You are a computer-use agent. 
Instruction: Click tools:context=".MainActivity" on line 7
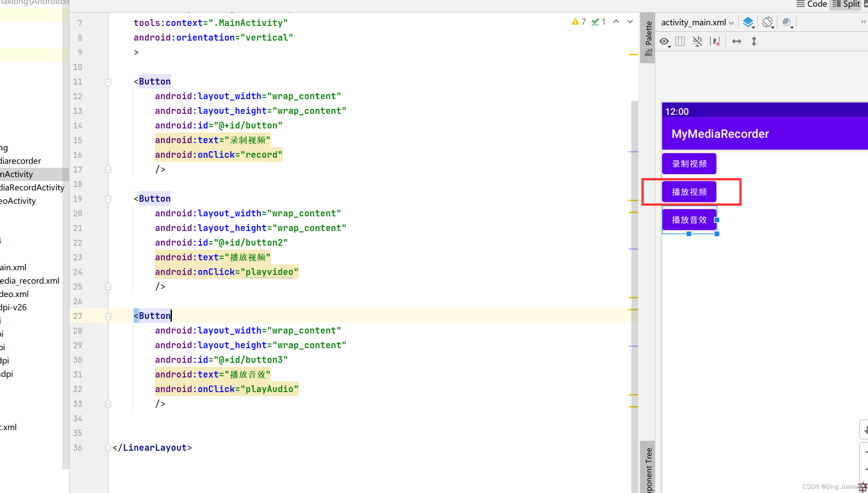(x=211, y=23)
